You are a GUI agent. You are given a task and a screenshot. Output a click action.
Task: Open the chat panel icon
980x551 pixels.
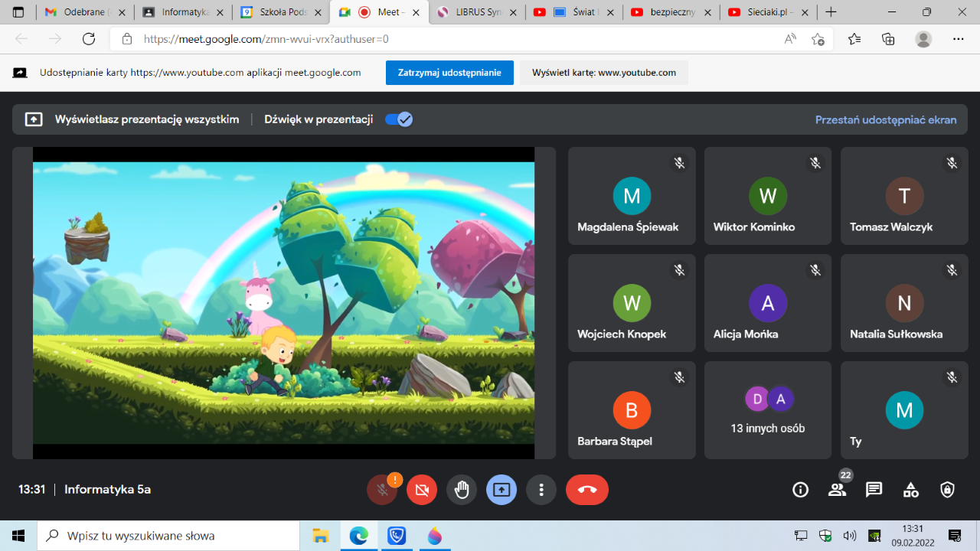coord(874,490)
